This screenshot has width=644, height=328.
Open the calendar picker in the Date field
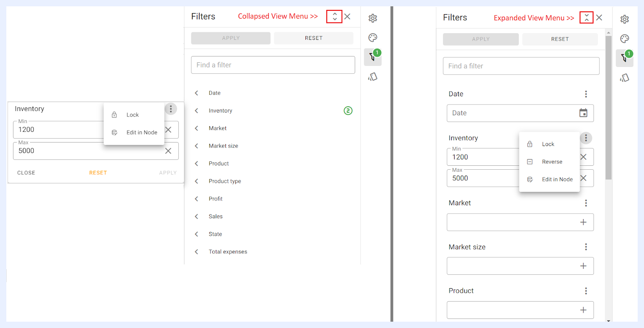pyautogui.click(x=583, y=113)
